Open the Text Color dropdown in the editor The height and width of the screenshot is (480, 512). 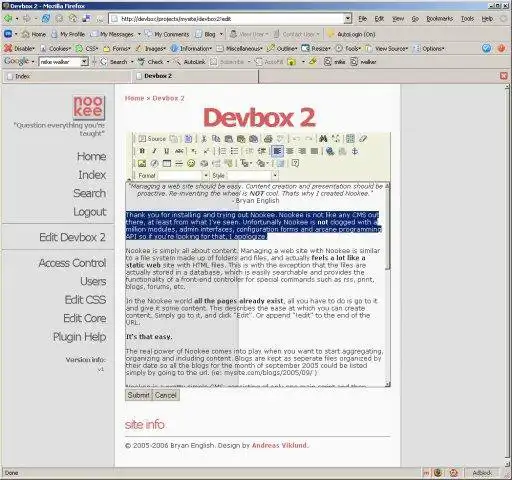coord(246,163)
